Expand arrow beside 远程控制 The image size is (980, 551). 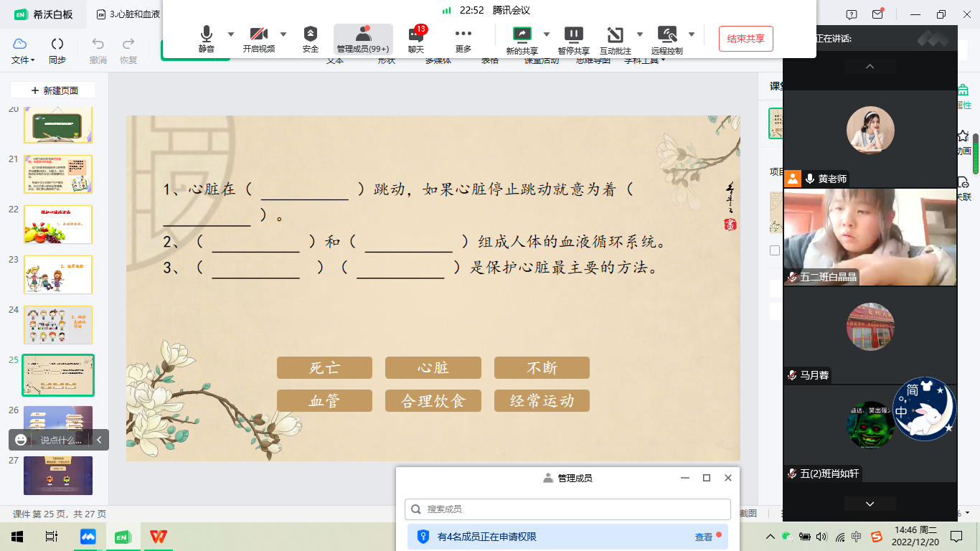pyautogui.click(x=692, y=34)
